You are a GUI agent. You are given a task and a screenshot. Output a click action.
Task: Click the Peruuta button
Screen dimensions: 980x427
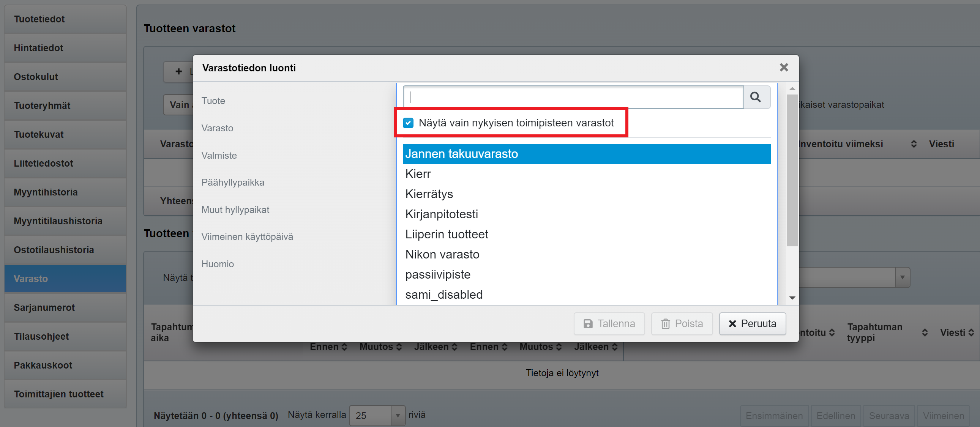(x=752, y=324)
